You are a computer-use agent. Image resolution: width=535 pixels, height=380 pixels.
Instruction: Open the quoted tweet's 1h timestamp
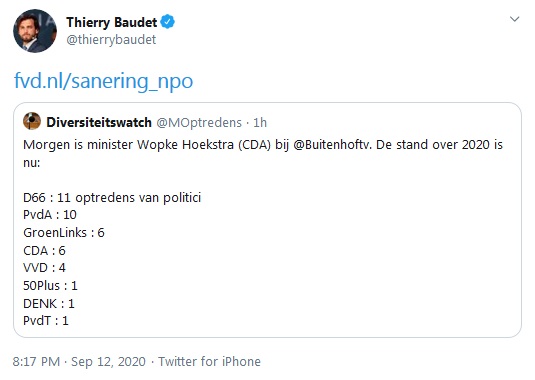click(260, 122)
